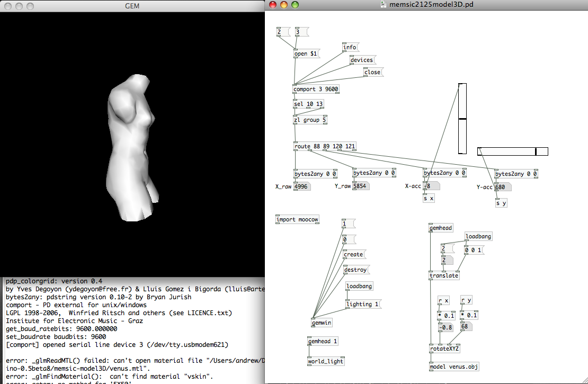The width and height of the screenshot is (588, 384).
Task: Click the "memsic2125model3D.pd" window title text
Action: [x=431, y=4]
